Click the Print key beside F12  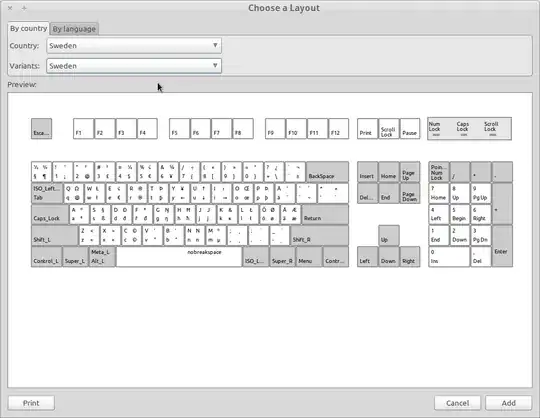point(367,129)
